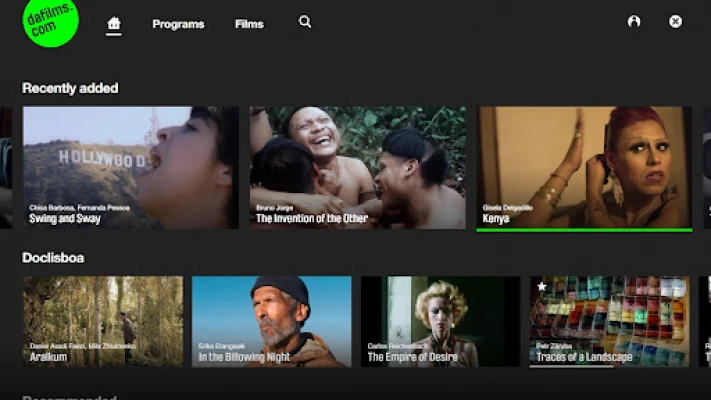Click 'The Invention of the Other' title text

[x=312, y=219]
